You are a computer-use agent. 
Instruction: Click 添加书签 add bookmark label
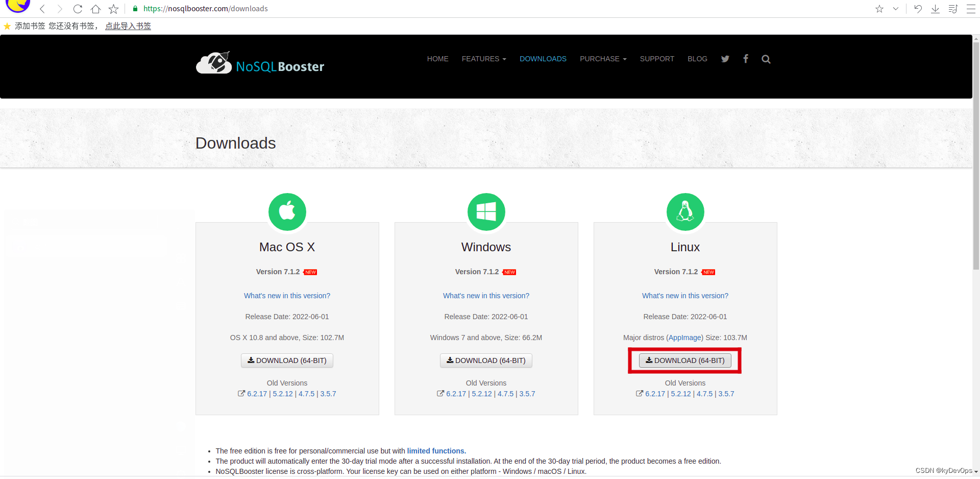click(30, 26)
